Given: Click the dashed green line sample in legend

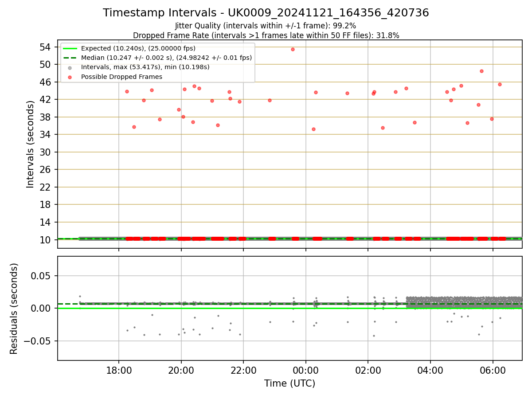Looking at the screenshot, I should coord(70,58).
